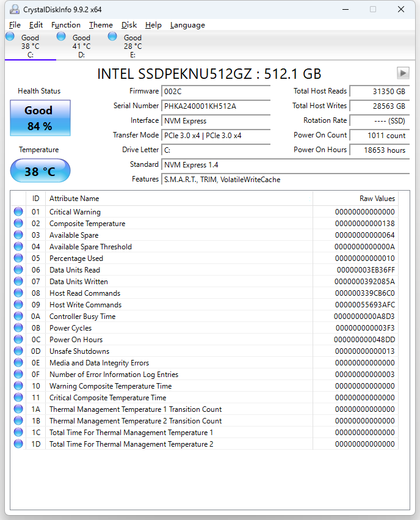Screen dimensions: 420x520
Task: Click the Drive Letter field
Action: [216, 150]
